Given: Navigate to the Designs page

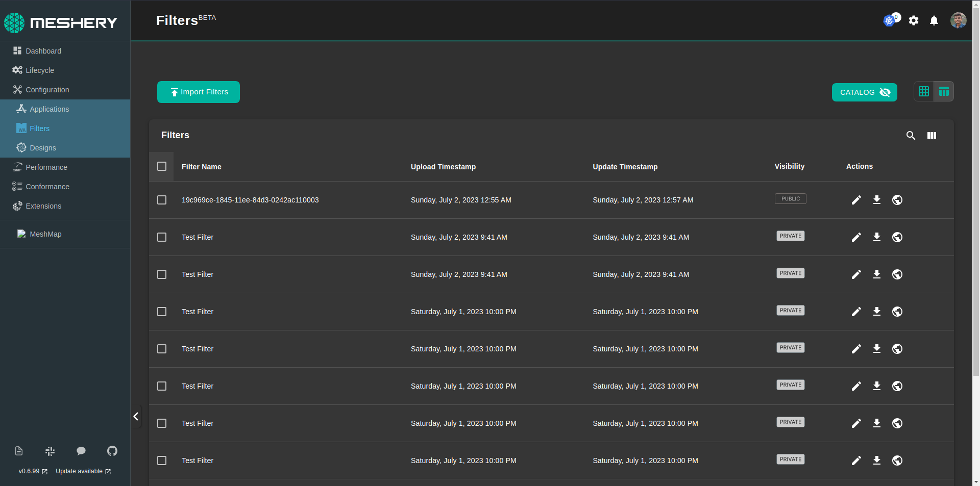Looking at the screenshot, I should (x=42, y=148).
